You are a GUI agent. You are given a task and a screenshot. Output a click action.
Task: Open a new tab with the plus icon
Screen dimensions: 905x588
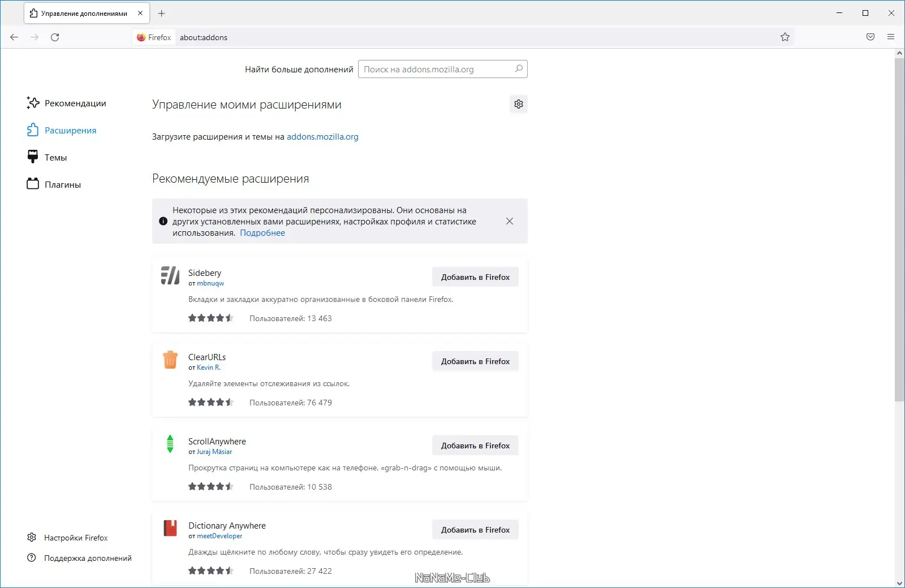coord(162,13)
